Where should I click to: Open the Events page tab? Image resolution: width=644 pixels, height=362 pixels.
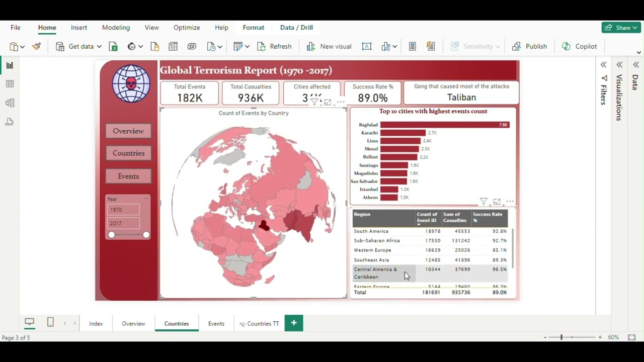pyautogui.click(x=216, y=324)
